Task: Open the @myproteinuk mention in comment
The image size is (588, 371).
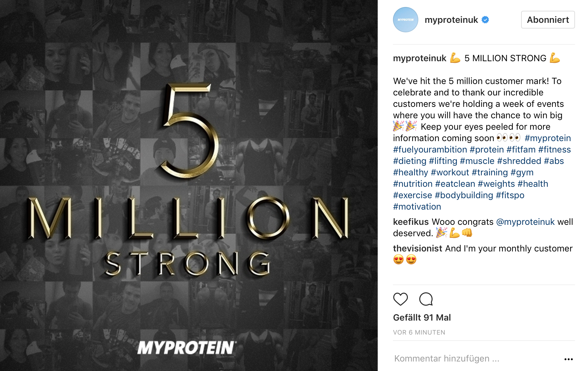Action: 525,222
